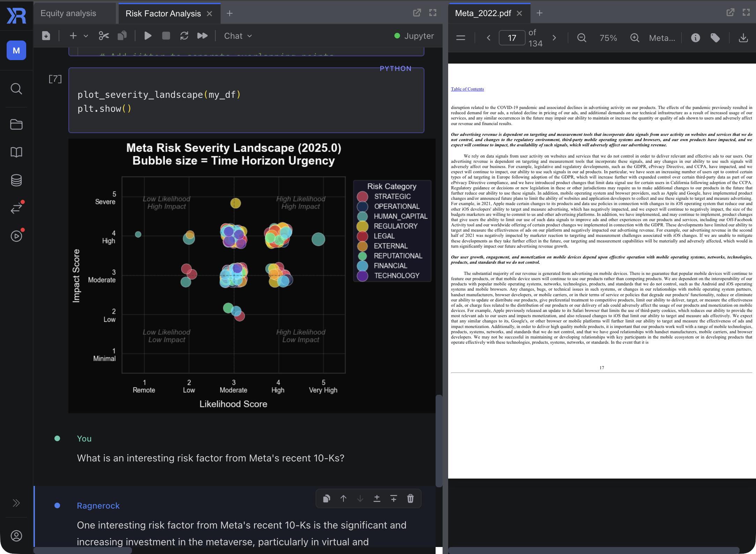The height and width of the screenshot is (554, 756).
Task: Open the add-cell type dropdown chevron
Action: point(86,36)
